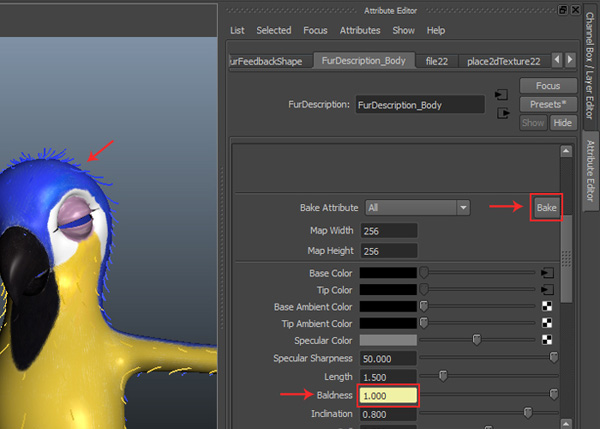Open the Base Color swatch
This screenshot has width=600, height=429.
pos(388,273)
